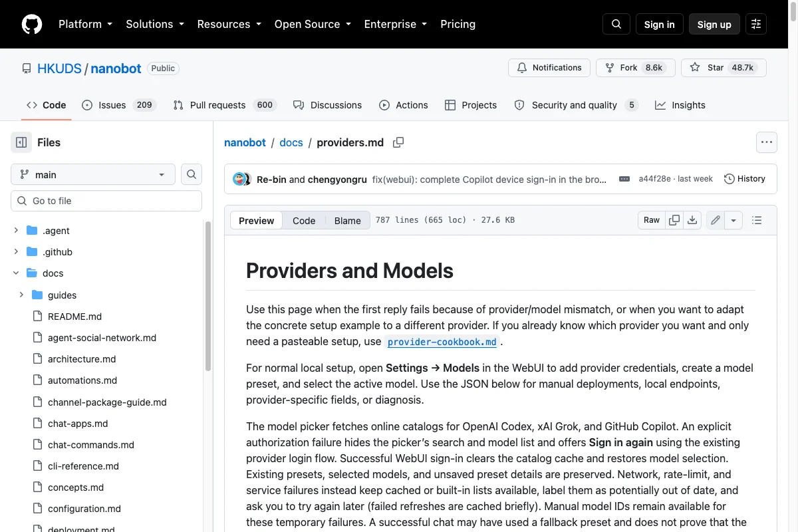
Task: Open agent-social-network.md in file tree
Action: click(102, 338)
